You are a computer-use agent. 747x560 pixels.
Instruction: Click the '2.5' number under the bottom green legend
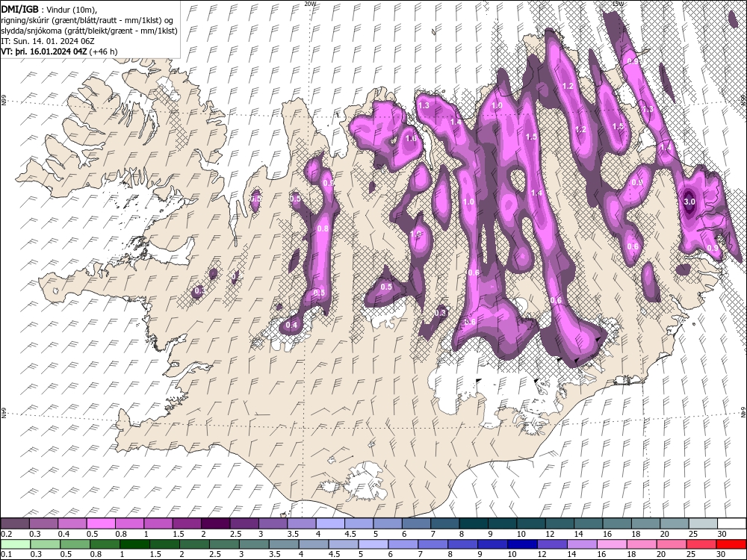[215, 555]
